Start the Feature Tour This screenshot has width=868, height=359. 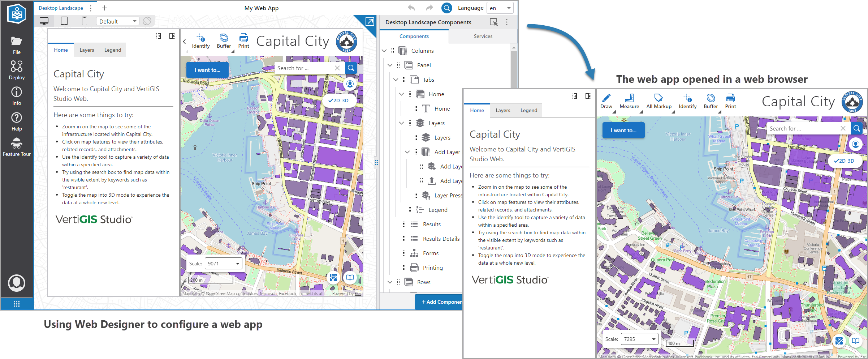click(x=17, y=147)
